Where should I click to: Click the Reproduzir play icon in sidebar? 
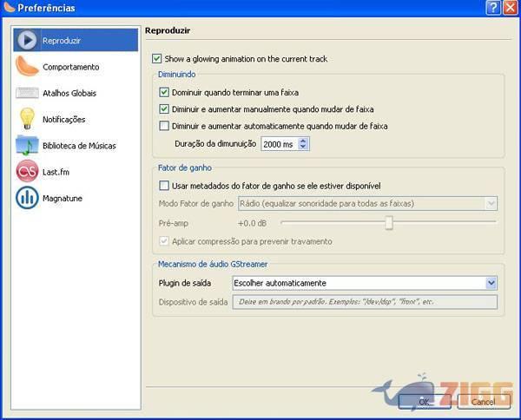(x=27, y=41)
